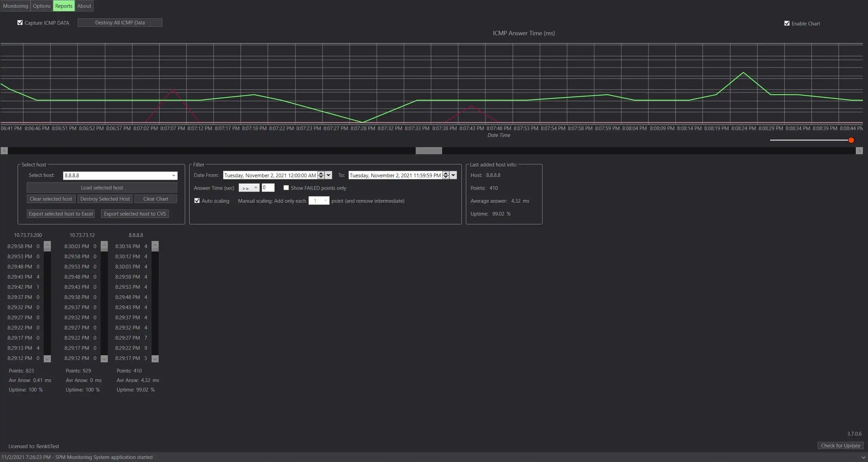Expand log panel chevron at bottom right
Screen dimensions: 868x462
click(x=863, y=457)
